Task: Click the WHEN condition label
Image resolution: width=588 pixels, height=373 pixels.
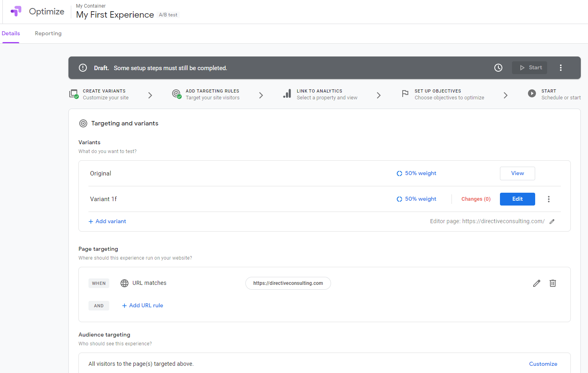Action: tap(99, 283)
